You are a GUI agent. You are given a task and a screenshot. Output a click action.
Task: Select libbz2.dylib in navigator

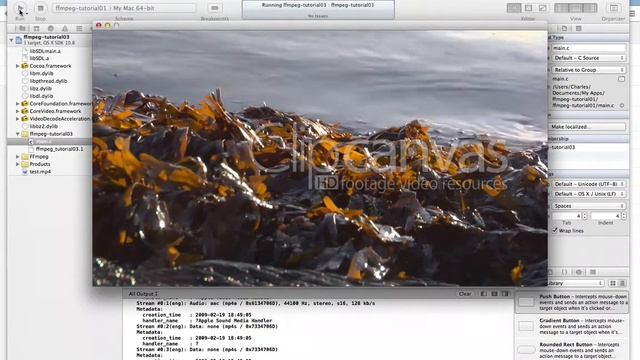(43, 126)
